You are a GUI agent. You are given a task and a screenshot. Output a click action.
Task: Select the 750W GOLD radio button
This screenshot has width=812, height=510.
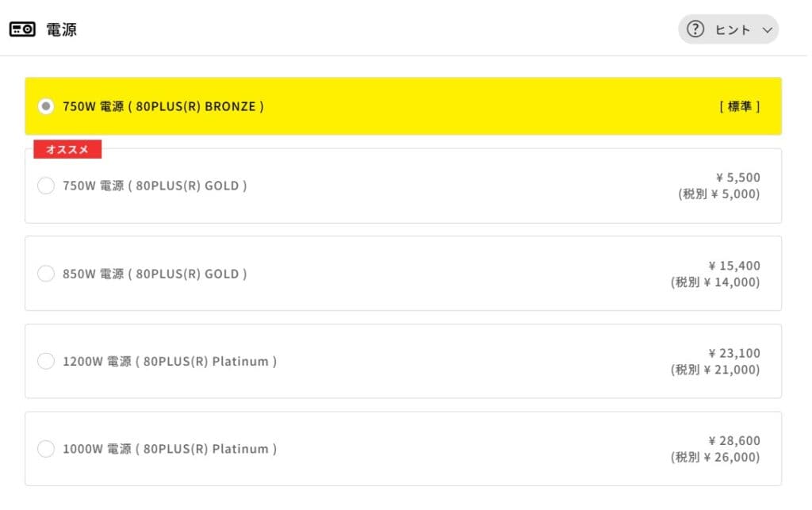[x=46, y=186]
